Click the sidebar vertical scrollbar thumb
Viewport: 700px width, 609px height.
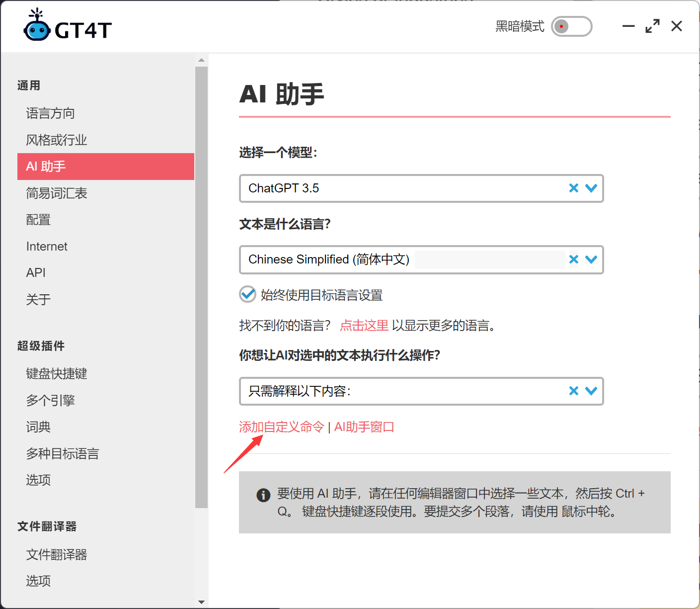tap(201, 287)
